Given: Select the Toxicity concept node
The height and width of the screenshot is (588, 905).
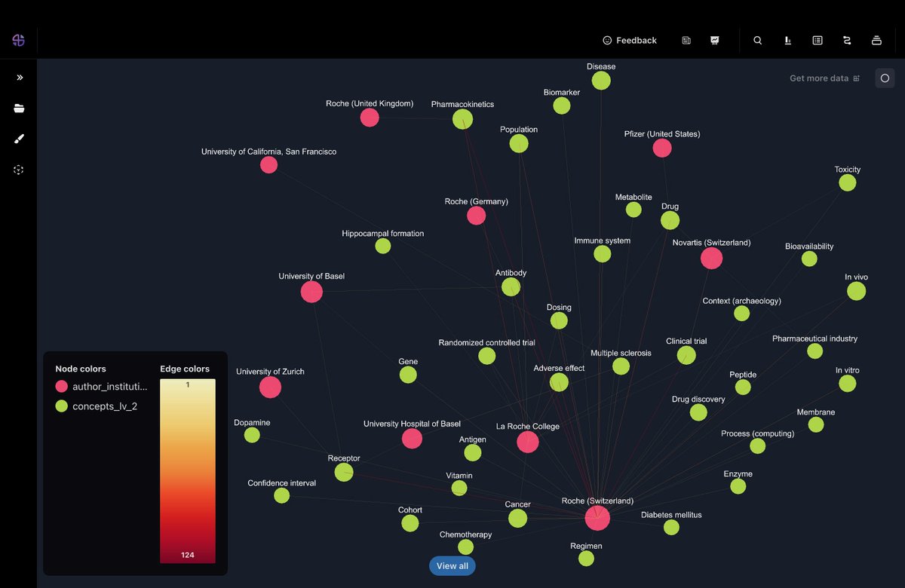Looking at the screenshot, I should (848, 183).
